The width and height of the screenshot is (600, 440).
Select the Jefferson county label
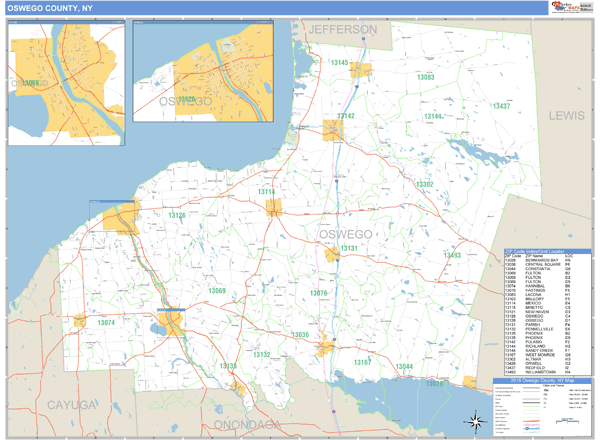(x=343, y=30)
